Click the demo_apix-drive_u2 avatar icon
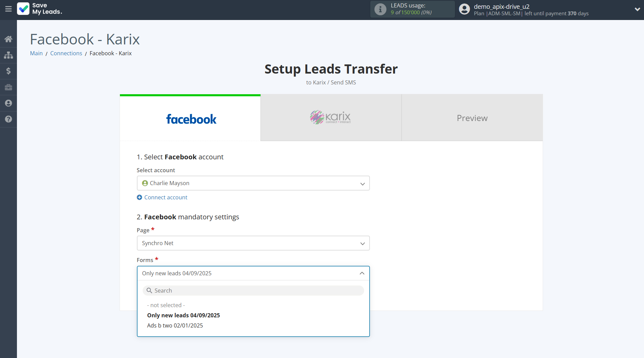Screen dimensions: 644x358 (464, 9)
